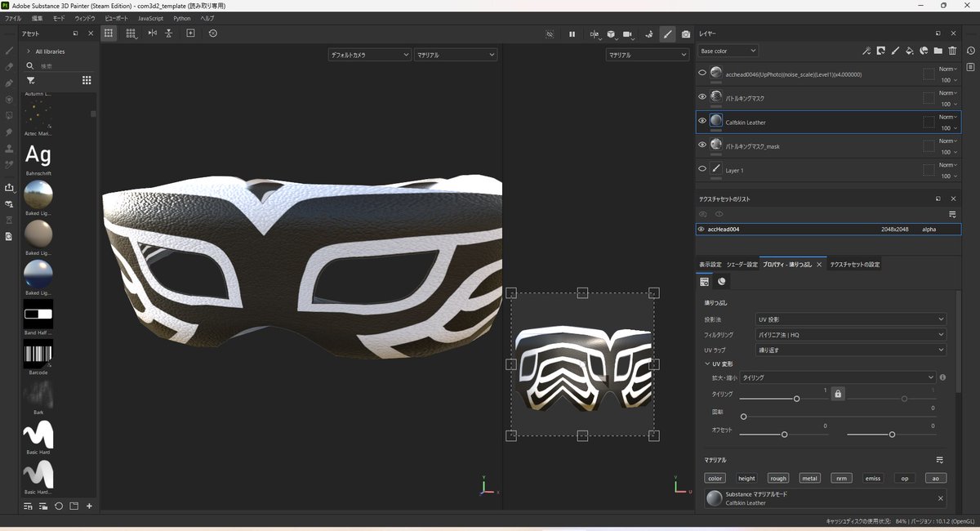Toggle horizontal symmetry mirror icon
The height and width of the screenshot is (531, 980).
[x=152, y=33]
